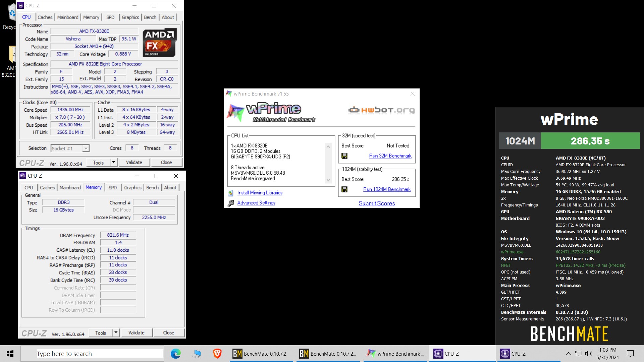644x362 pixels.
Task: Save the 32M score with floppy icon
Action: click(x=344, y=156)
